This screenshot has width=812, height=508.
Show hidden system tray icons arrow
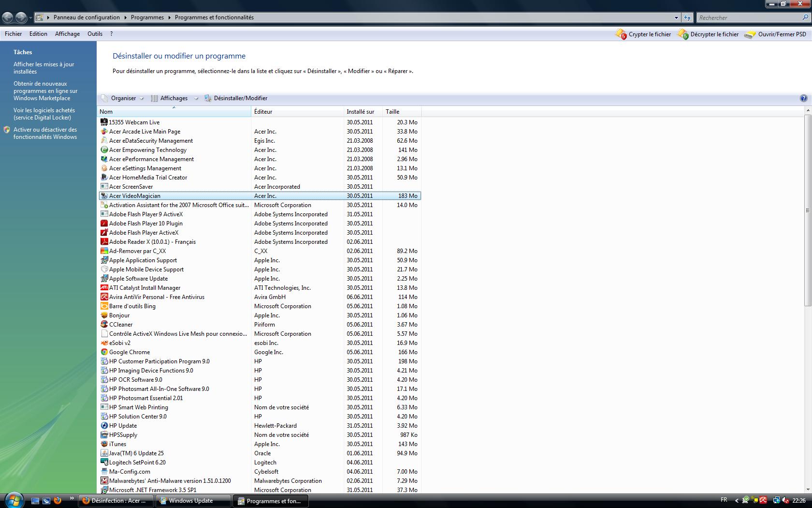737,501
